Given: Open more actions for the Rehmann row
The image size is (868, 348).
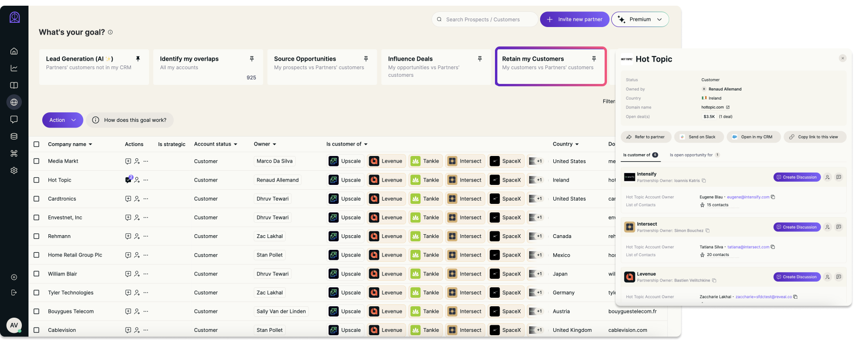Looking at the screenshot, I should pos(146,236).
